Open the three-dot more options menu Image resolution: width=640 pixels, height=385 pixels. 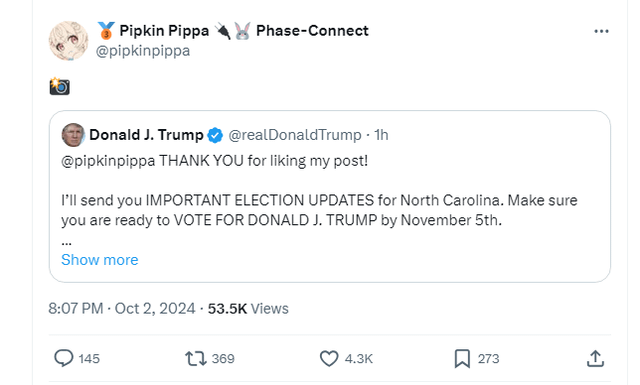(x=601, y=31)
